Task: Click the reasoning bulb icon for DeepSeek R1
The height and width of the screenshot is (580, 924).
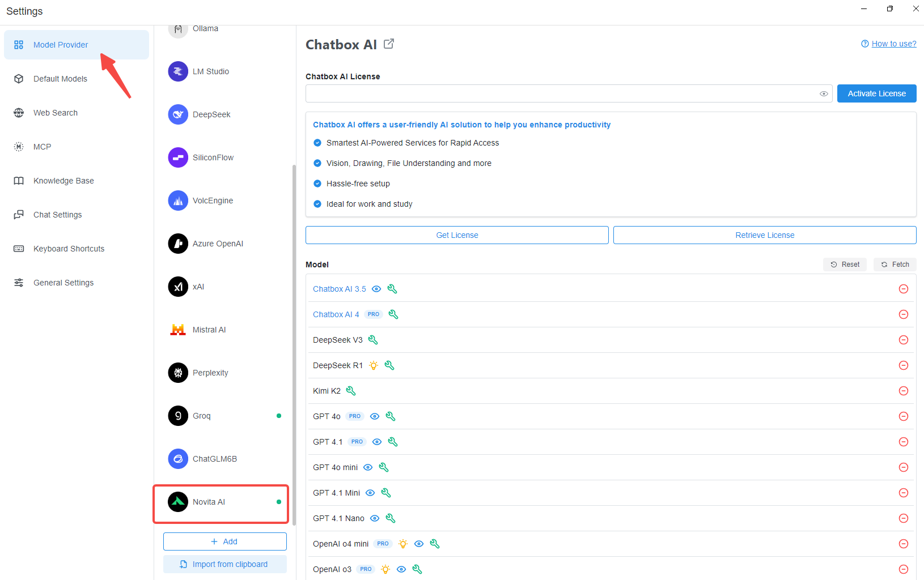Action: point(374,365)
